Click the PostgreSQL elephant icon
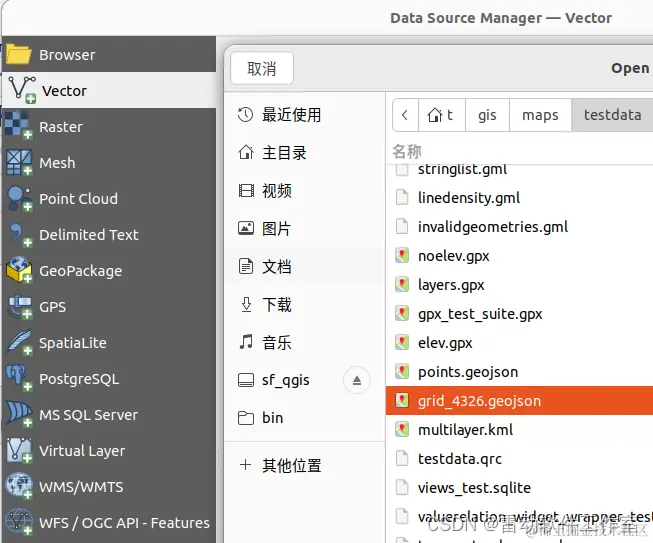Viewport: 653px width, 543px height. click(x=19, y=378)
